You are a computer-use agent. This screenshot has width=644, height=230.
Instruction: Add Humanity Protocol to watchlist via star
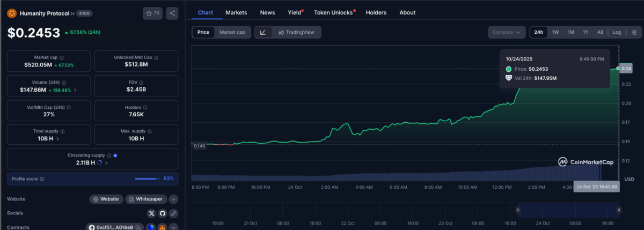click(x=152, y=13)
